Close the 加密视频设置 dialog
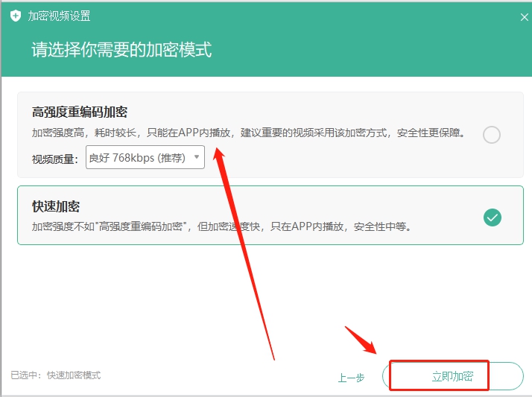The height and width of the screenshot is (397, 532). 524,16
